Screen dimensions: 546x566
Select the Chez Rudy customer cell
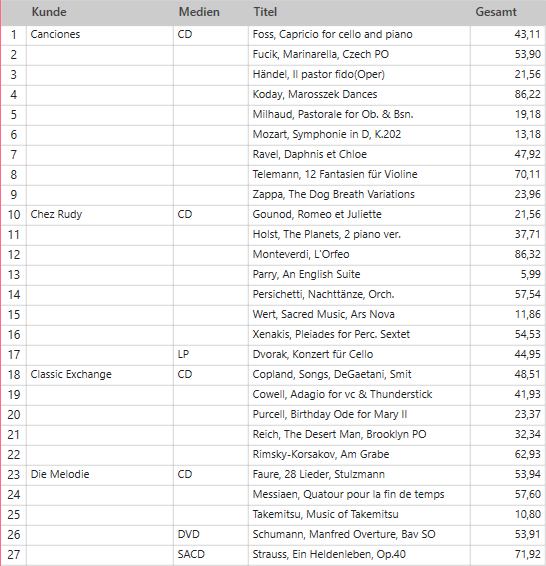point(100,215)
